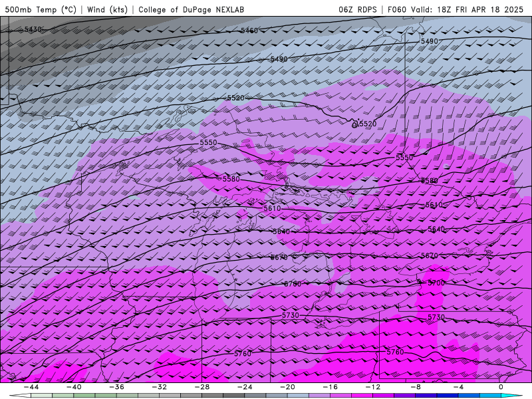The image size is (532, 399).
Task: Pick the palest green swatch under -44
Action: click(41, 396)
